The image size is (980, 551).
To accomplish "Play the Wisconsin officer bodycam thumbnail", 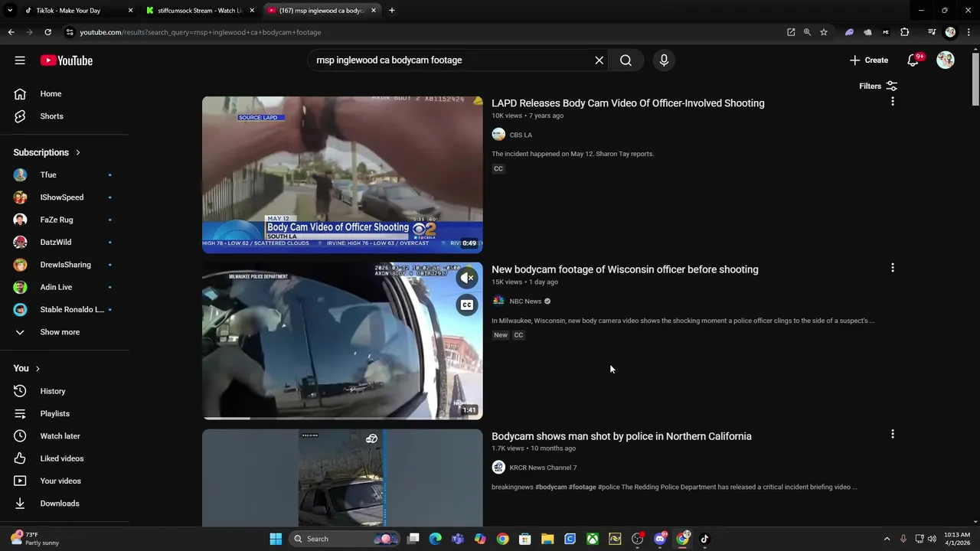I will pos(342,341).
